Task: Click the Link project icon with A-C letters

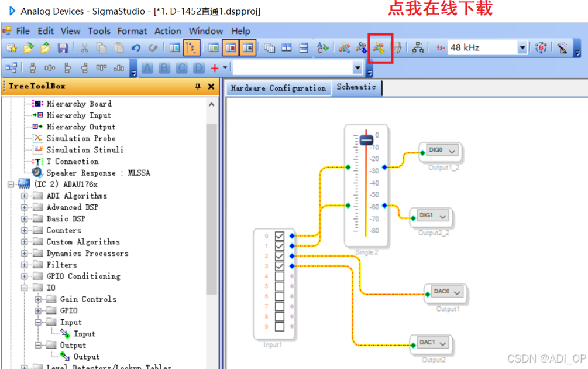Action: coord(322,47)
